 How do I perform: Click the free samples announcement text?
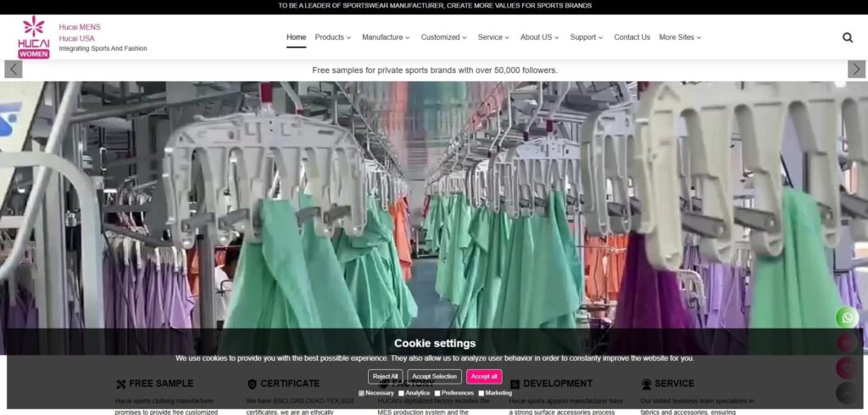point(435,70)
